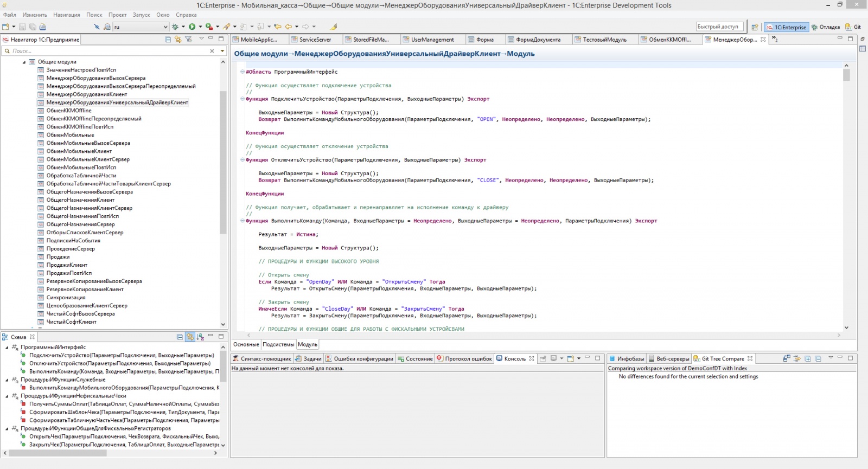Click the forward navigation arrow icon
The image size is (868, 469).
click(x=306, y=27)
